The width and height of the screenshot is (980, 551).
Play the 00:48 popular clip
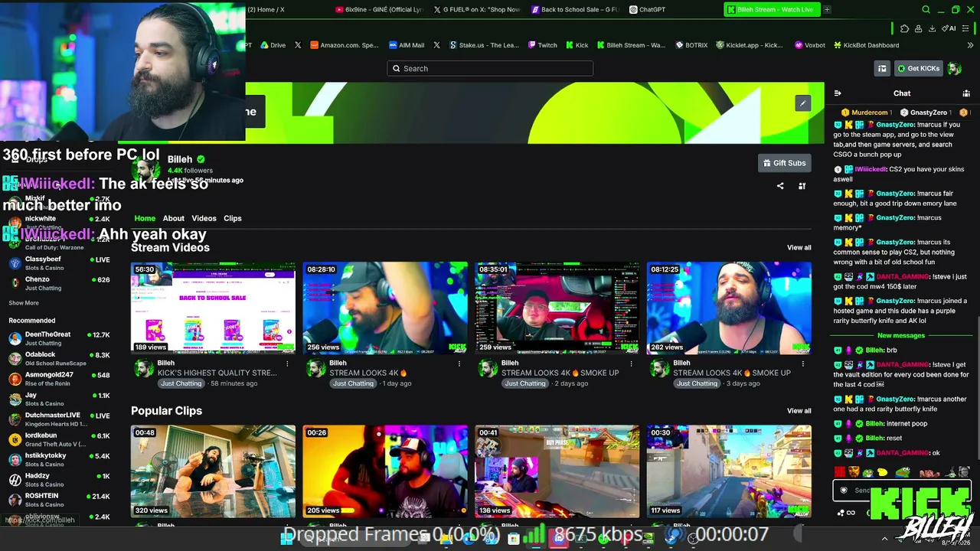[x=213, y=471]
